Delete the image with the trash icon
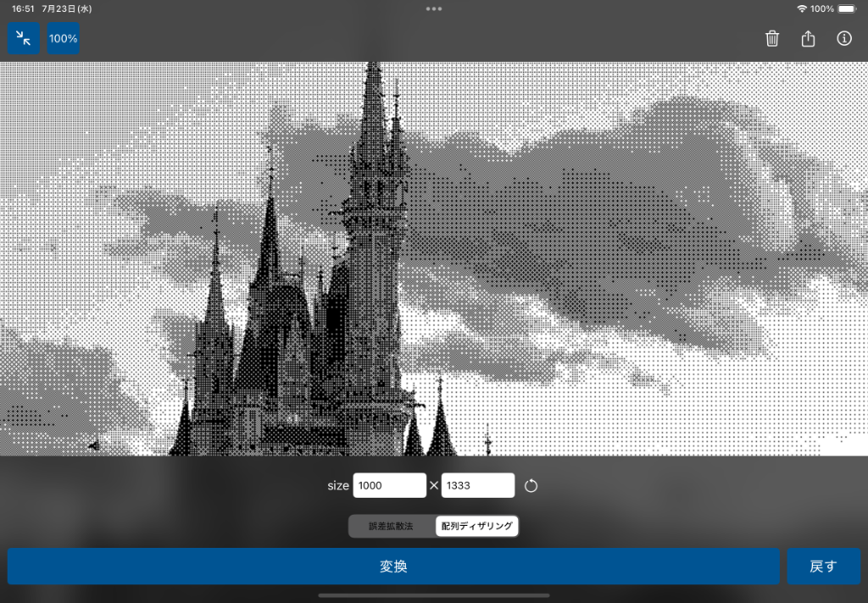The height and width of the screenshot is (603, 868). point(771,39)
